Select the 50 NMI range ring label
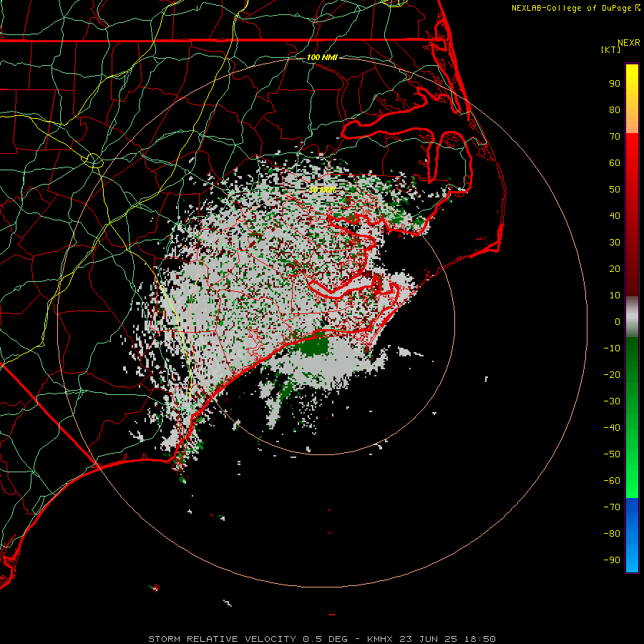Screen dimensions: 644x644 pyautogui.click(x=322, y=190)
